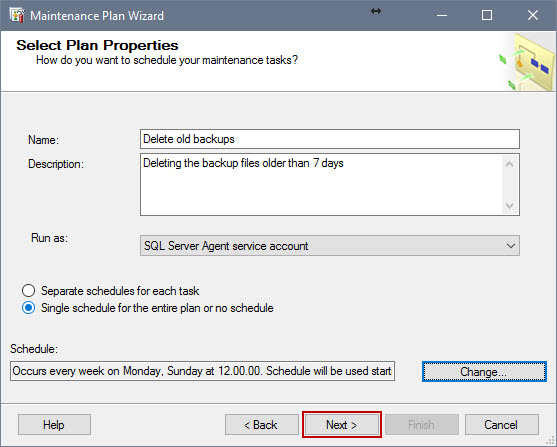The image size is (557, 447).
Task: Go to the next wizard step
Action: (x=342, y=425)
